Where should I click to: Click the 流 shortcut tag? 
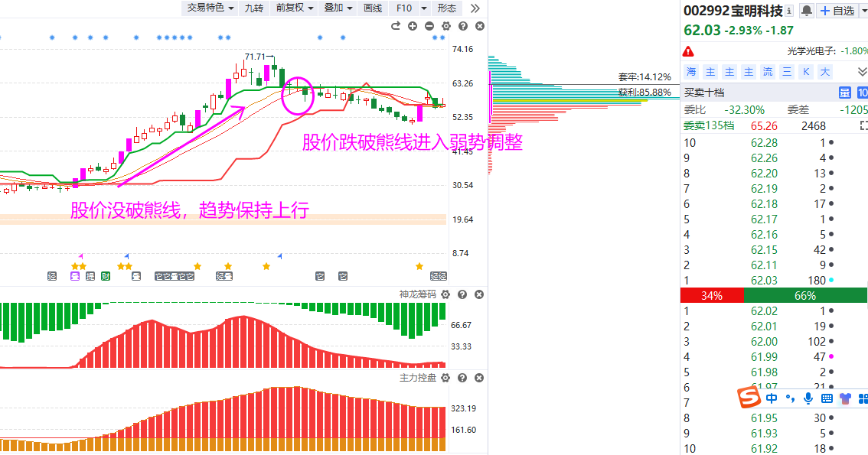click(x=768, y=72)
